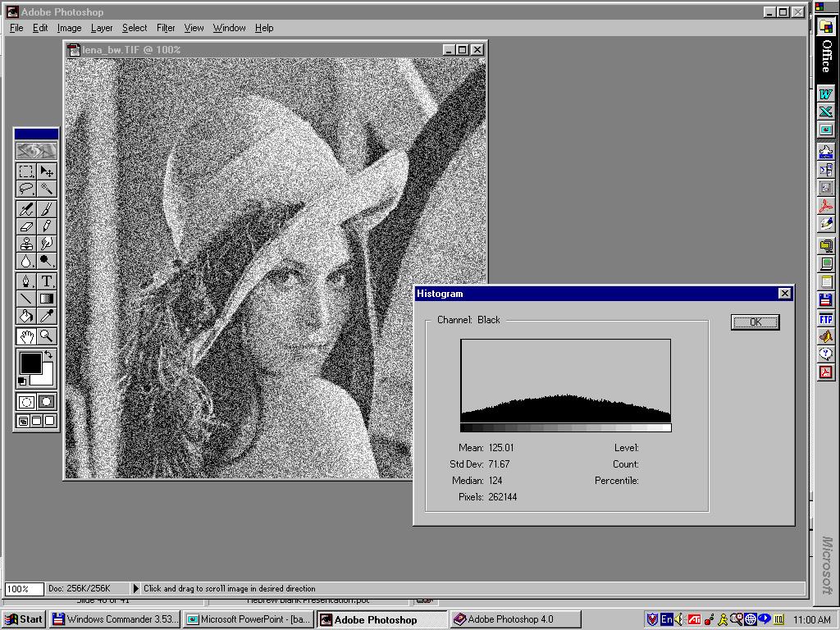Set Full screen mode with menu bar
The width and height of the screenshot is (840, 630).
(x=36, y=421)
